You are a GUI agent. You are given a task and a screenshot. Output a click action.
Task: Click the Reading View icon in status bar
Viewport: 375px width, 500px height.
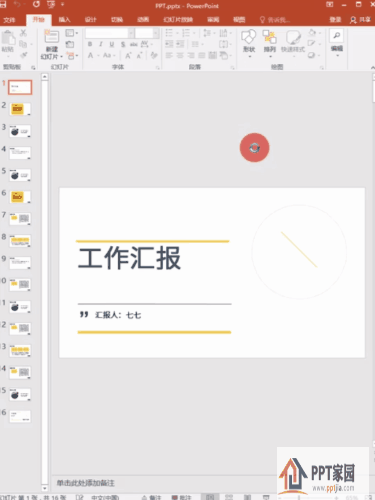click(x=247, y=497)
